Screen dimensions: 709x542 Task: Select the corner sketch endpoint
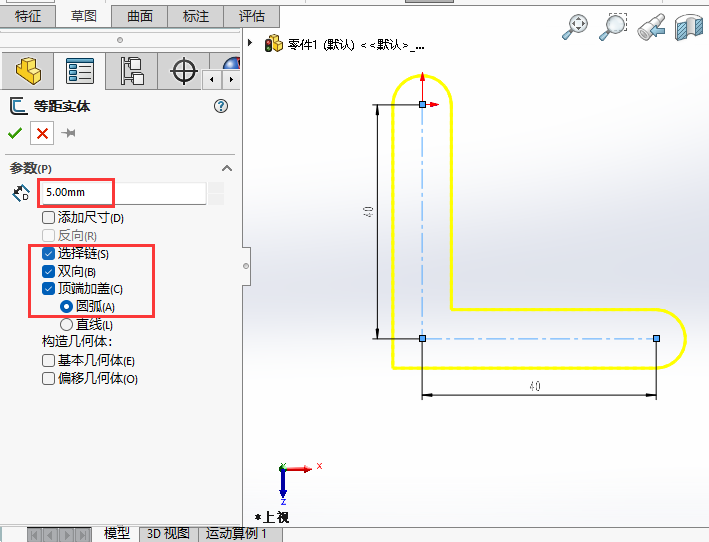point(422,338)
